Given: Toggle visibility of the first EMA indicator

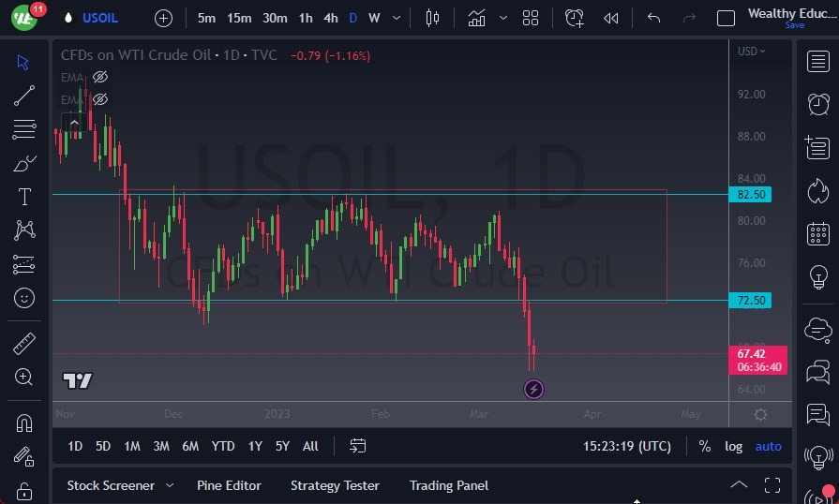Looking at the screenshot, I should [100, 77].
